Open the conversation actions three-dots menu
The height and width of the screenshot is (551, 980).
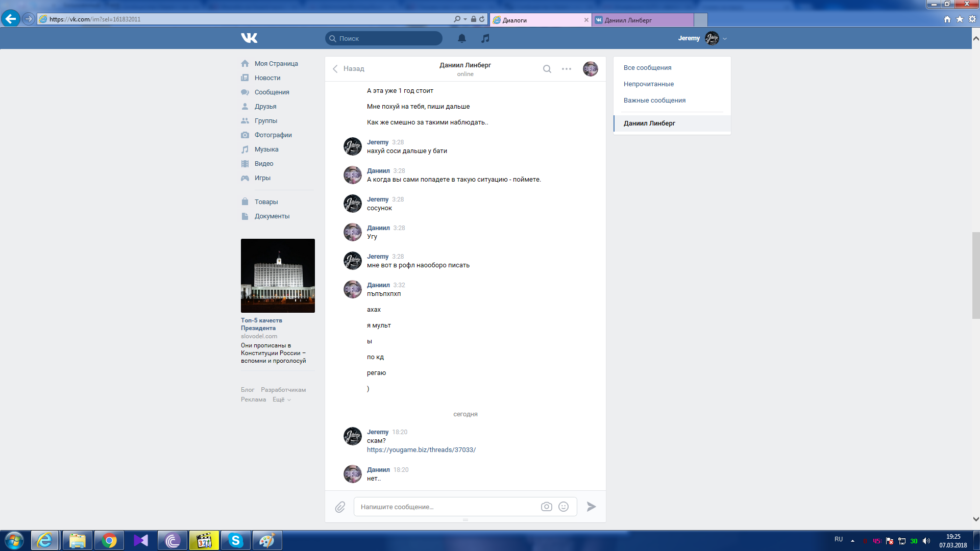567,69
